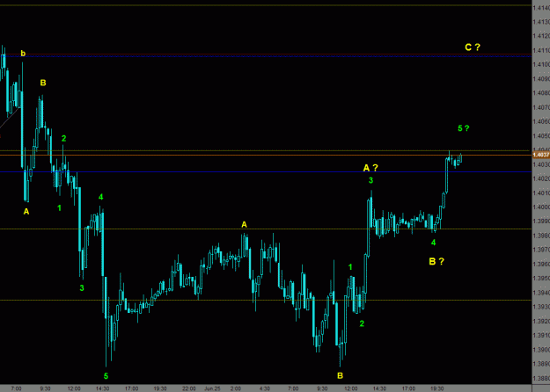Select the orange 1.4037 current price tag

point(541,155)
